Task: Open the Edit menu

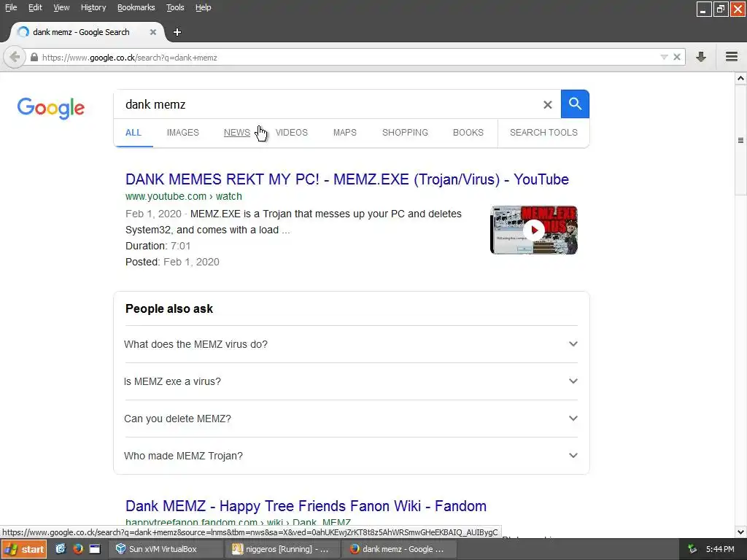Action: click(35, 7)
